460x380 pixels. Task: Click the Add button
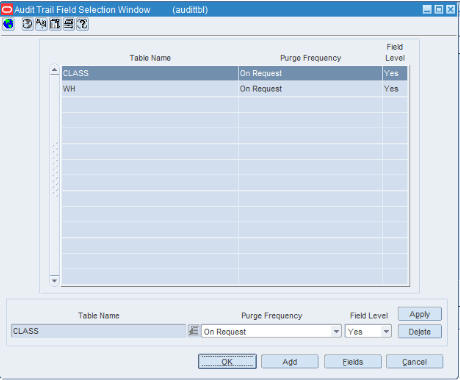(x=290, y=362)
